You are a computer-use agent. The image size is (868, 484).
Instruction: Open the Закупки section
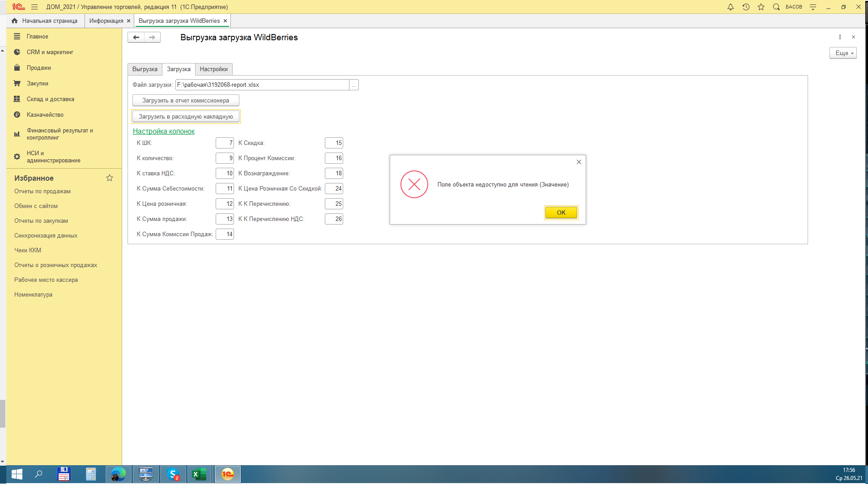pos(37,84)
